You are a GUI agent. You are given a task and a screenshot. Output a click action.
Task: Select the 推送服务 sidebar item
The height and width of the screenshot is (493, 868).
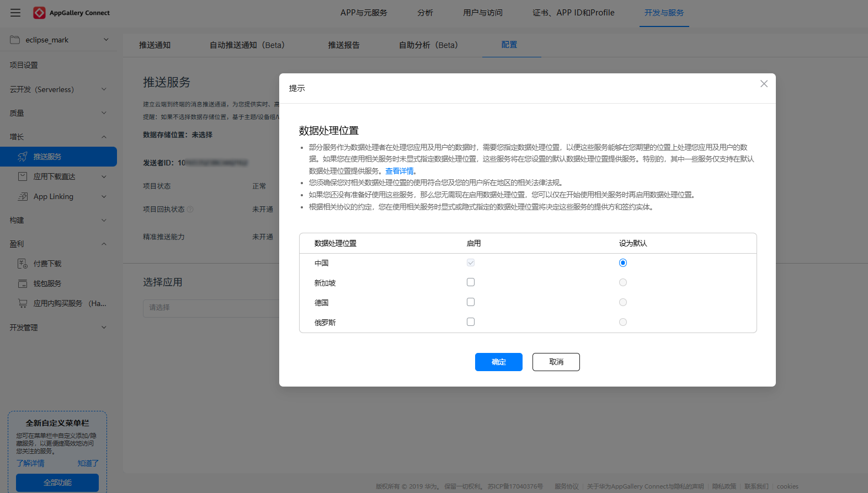tap(58, 157)
